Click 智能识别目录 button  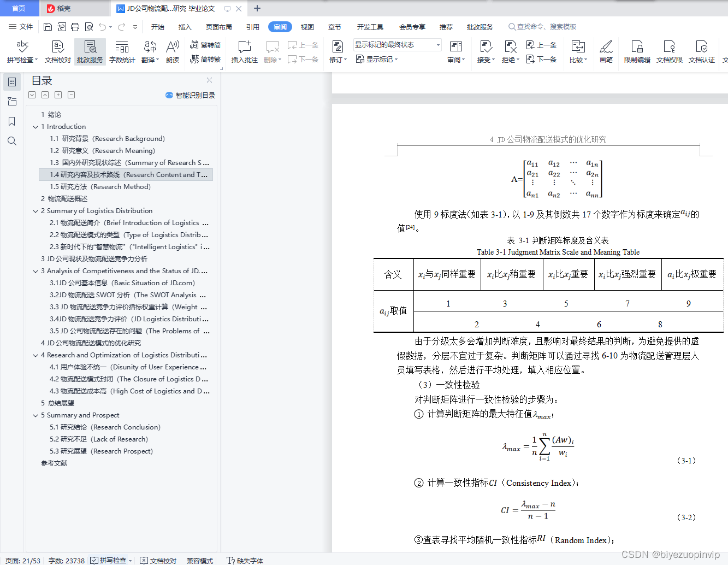191,95
